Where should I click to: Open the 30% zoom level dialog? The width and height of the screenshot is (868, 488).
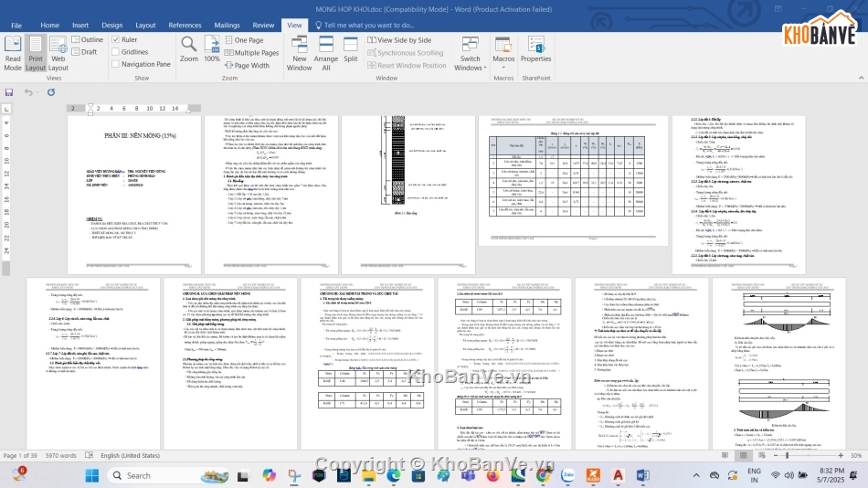pos(856,455)
